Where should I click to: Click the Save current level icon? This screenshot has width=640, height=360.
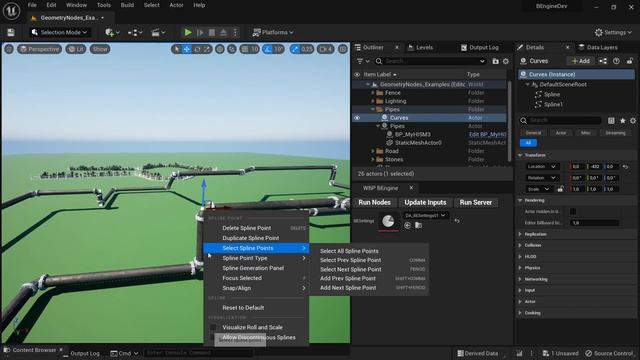pyautogui.click(x=11, y=32)
